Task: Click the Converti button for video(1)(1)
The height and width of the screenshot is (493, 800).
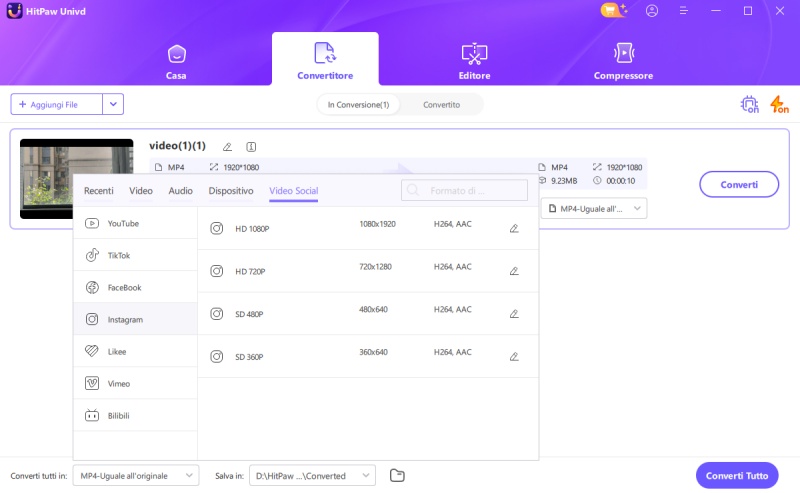Action: (739, 184)
